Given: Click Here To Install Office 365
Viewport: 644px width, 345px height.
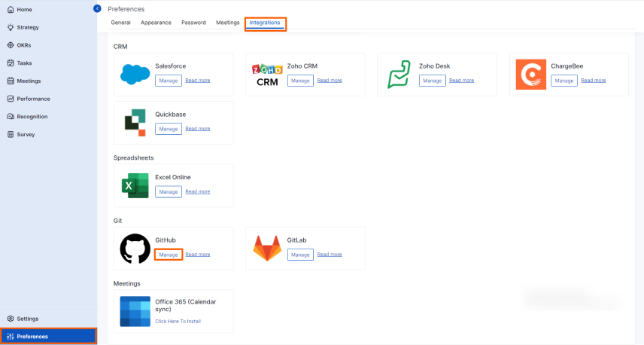Looking at the screenshot, I should tap(178, 321).
